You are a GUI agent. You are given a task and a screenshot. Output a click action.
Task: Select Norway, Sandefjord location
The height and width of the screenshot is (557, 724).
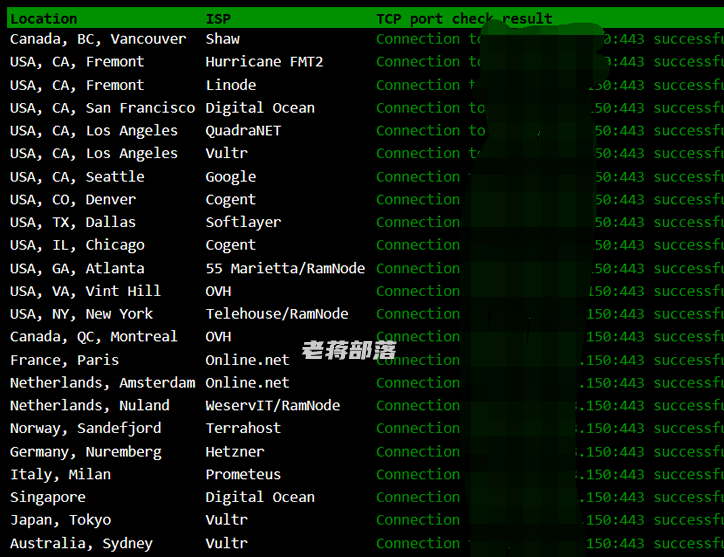click(x=85, y=429)
